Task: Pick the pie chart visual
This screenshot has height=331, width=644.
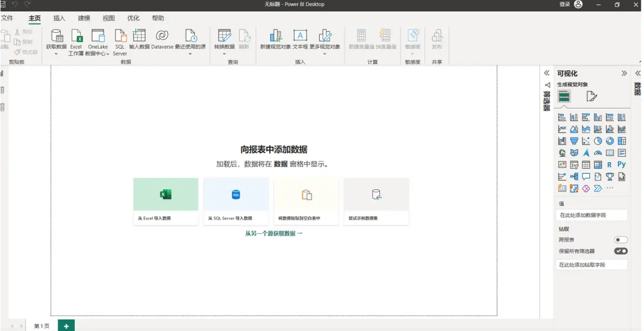Action: click(598, 141)
